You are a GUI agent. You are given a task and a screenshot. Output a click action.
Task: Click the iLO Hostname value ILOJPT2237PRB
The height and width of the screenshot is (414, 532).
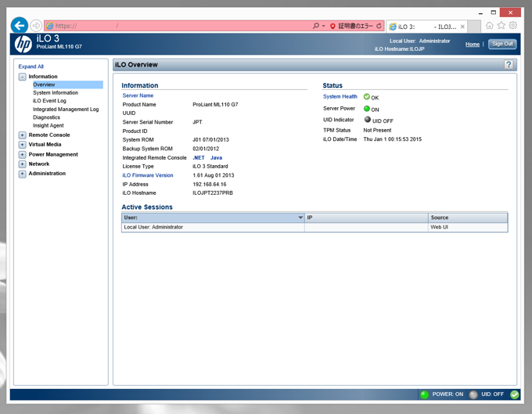(213, 193)
